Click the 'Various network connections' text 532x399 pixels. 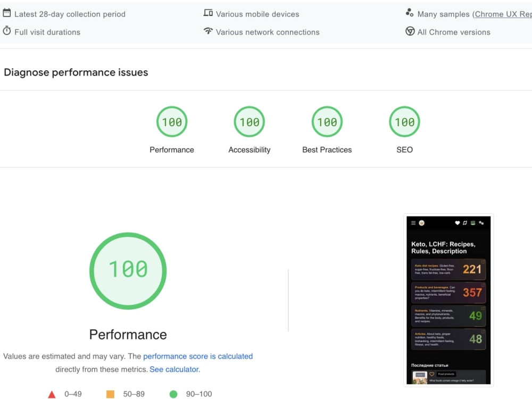click(268, 32)
